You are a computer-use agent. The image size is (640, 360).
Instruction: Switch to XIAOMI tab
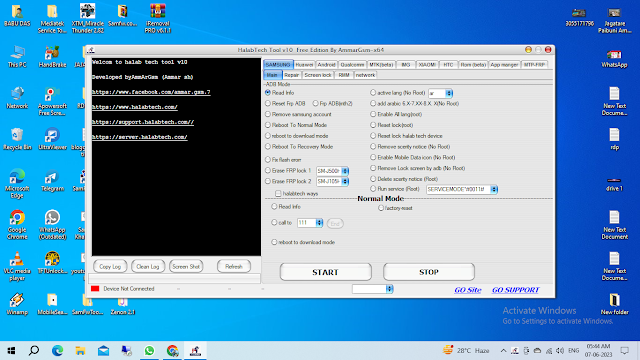[x=427, y=64]
